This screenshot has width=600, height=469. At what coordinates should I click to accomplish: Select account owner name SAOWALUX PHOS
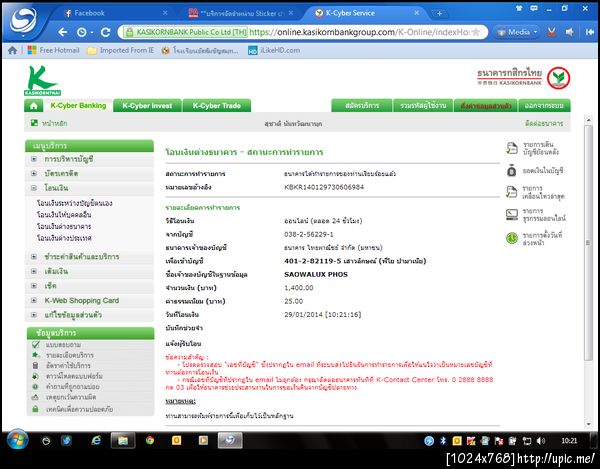coord(316,274)
